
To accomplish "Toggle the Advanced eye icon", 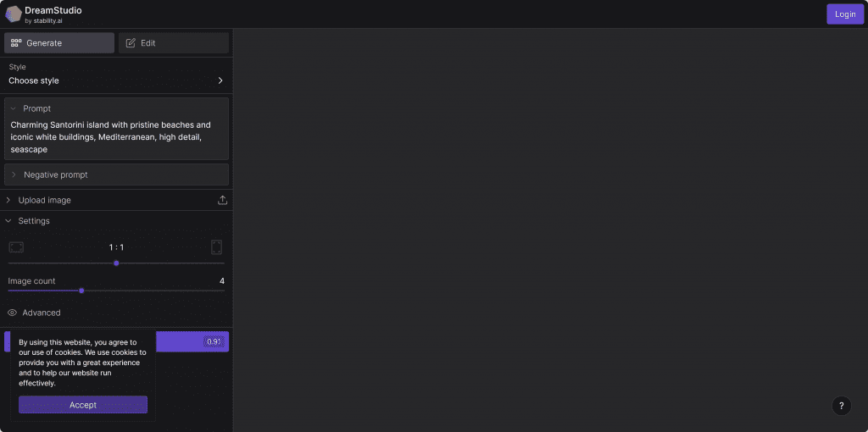I will 13,313.
